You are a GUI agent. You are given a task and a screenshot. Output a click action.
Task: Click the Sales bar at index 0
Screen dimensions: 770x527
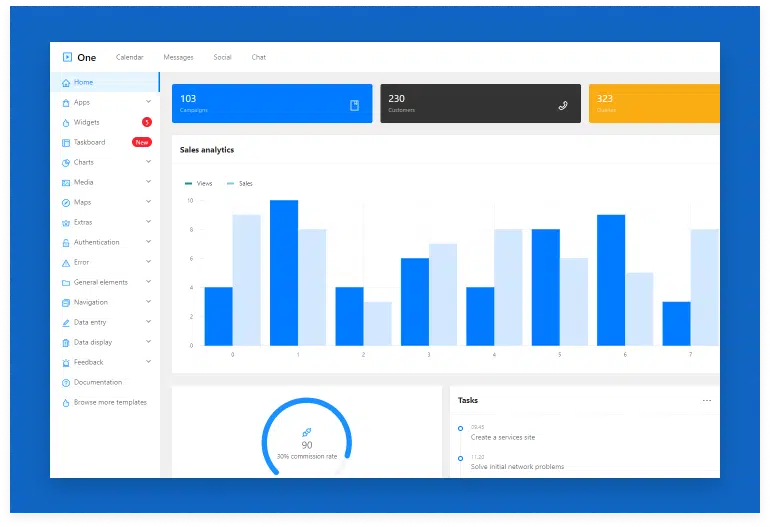coord(247,280)
